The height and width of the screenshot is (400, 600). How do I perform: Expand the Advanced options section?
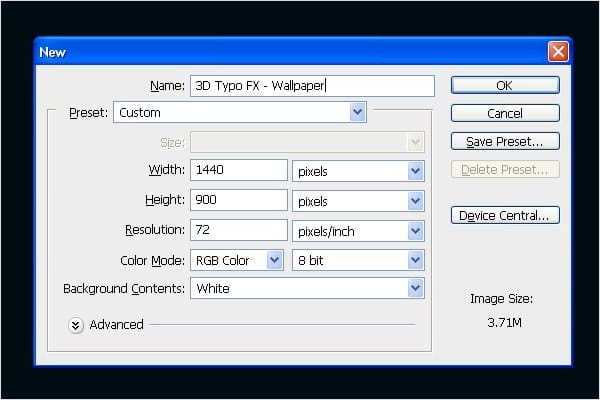(76, 324)
